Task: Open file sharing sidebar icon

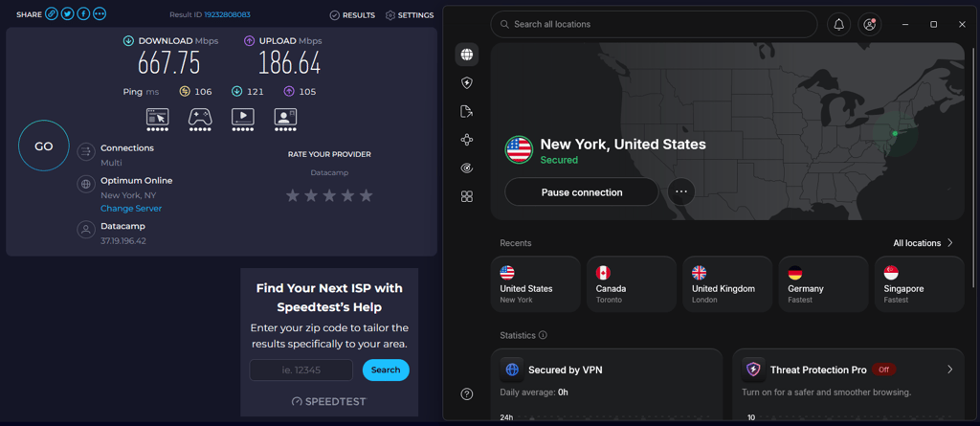Action: click(x=467, y=111)
